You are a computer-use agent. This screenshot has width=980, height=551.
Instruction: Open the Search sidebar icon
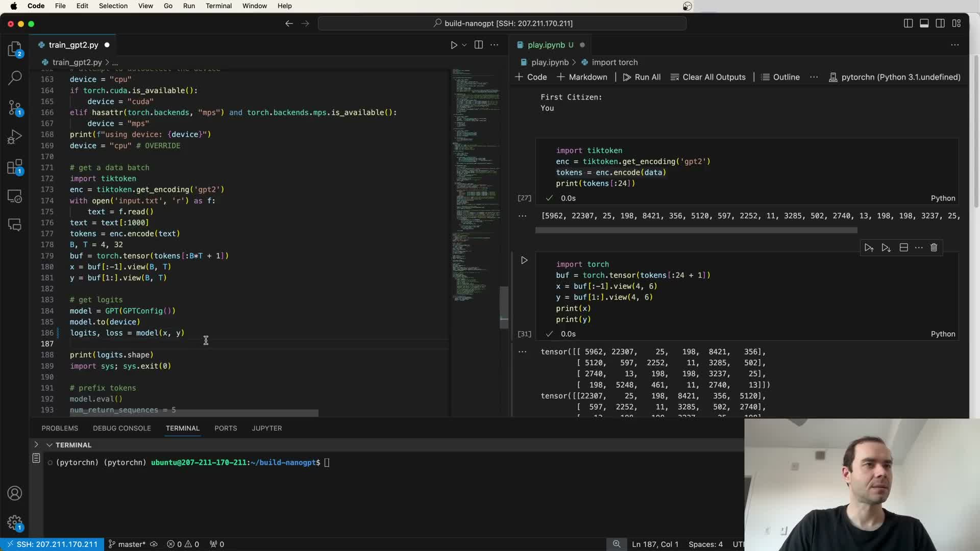[15, 78]
